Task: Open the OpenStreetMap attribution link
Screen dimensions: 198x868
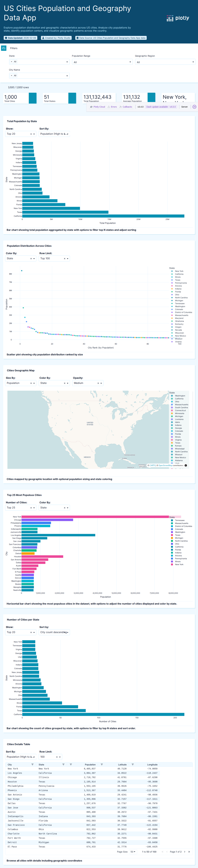Action: [165, 465]
